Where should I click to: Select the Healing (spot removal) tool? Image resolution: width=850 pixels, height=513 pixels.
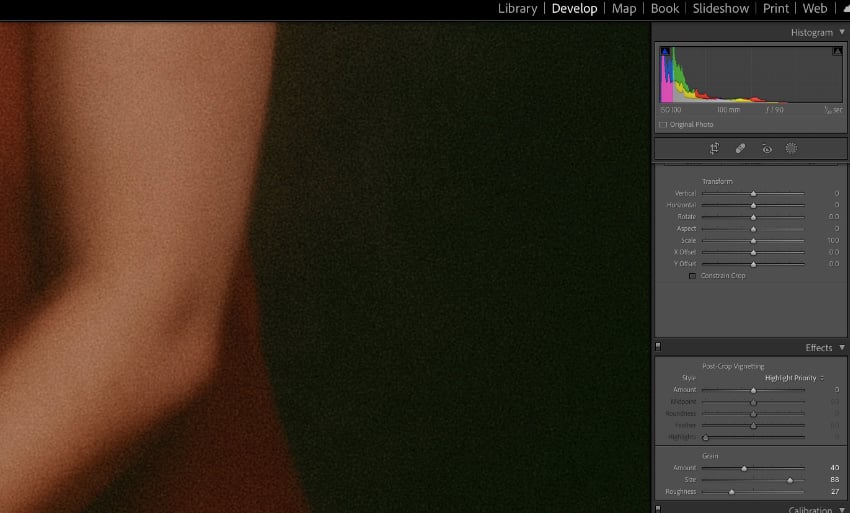(740, 148)
